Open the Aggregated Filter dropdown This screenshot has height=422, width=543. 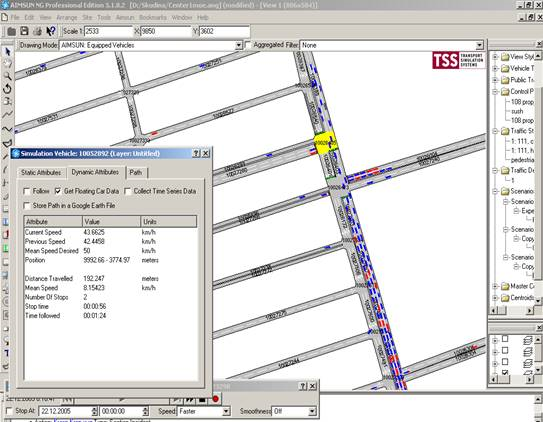click(x=479, y=45)
